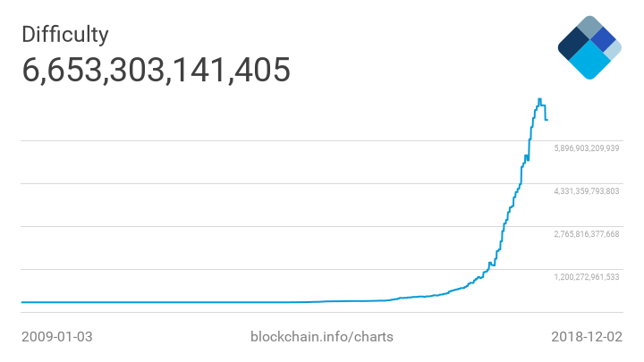Click the peak of the difficulty line
Screen dimensions: 644x362
[539, 99]
